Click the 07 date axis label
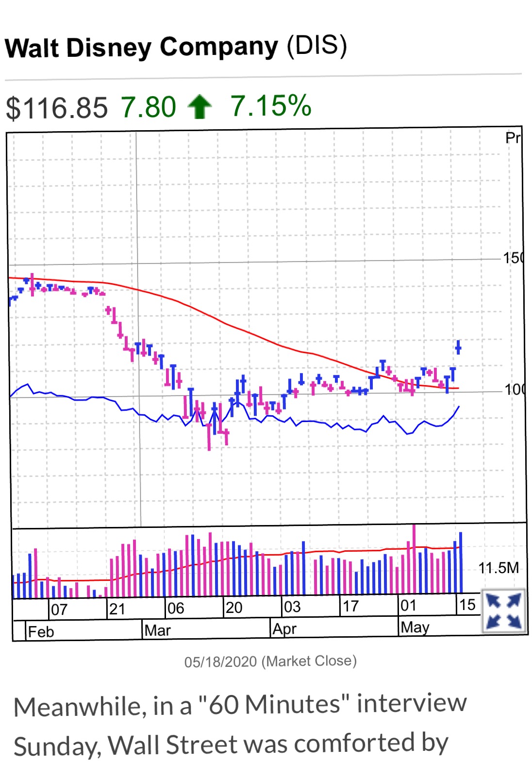532x763 pixels. (x=59, y=610)
